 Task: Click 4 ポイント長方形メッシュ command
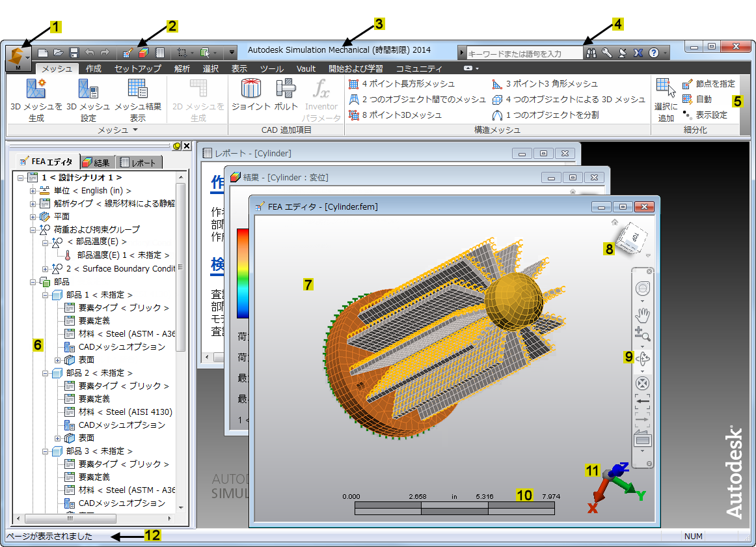point(401,84)
